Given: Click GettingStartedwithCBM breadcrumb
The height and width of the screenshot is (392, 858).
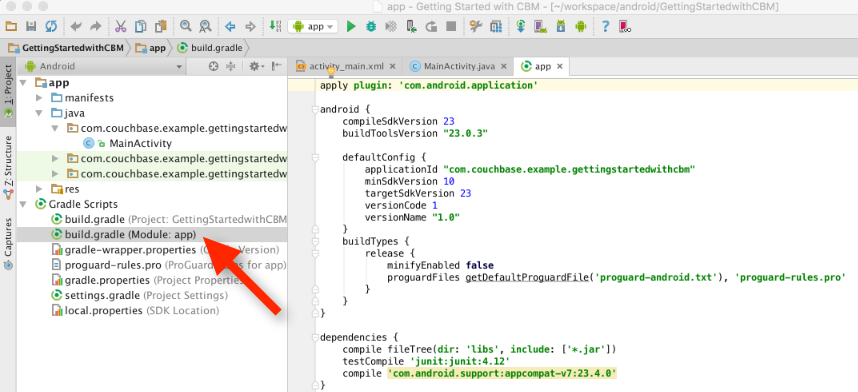Looking at the screenshot, I should point(65,48).
